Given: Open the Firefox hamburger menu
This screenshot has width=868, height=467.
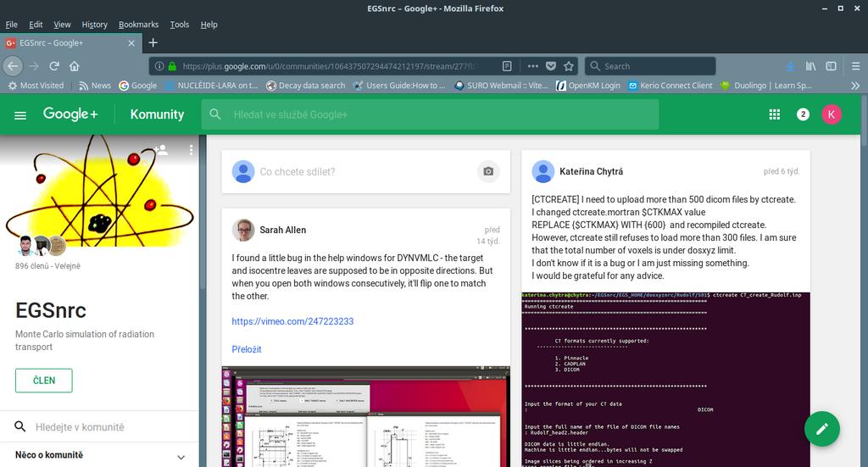Looking at the screenshot, I should 855,66.
